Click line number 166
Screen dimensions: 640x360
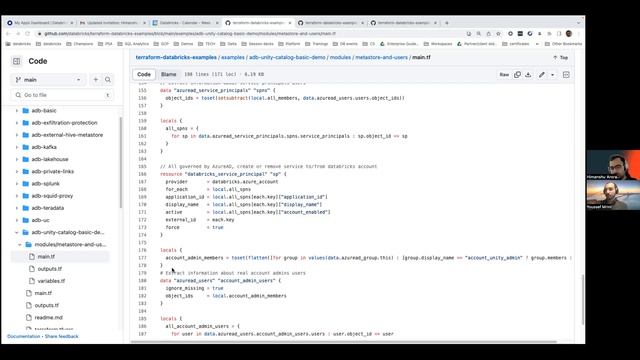coord(142,174)
